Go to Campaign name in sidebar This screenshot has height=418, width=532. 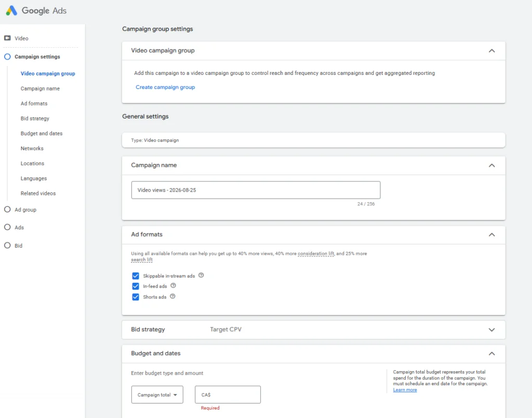[x=40, y=88]
